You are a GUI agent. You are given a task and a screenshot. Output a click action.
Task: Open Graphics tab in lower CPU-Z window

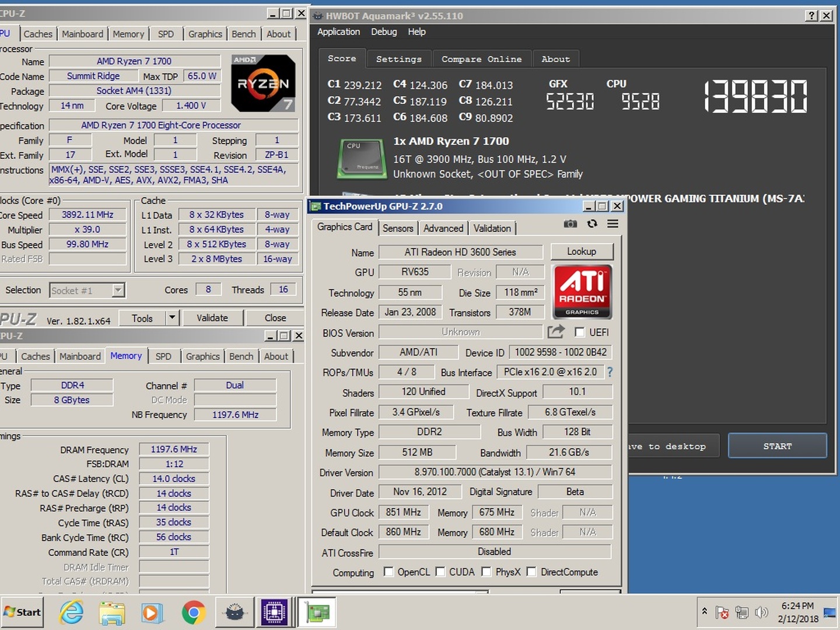coord(203,356)
